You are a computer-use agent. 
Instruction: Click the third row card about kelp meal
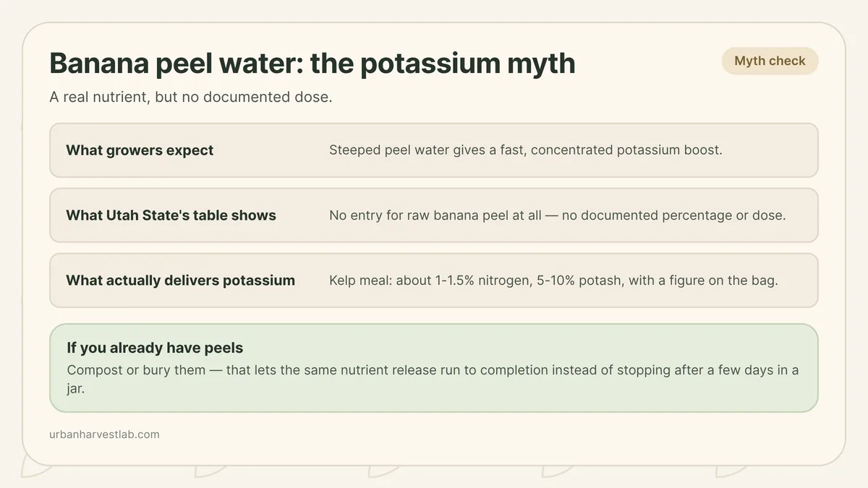(x=434, y=281)
